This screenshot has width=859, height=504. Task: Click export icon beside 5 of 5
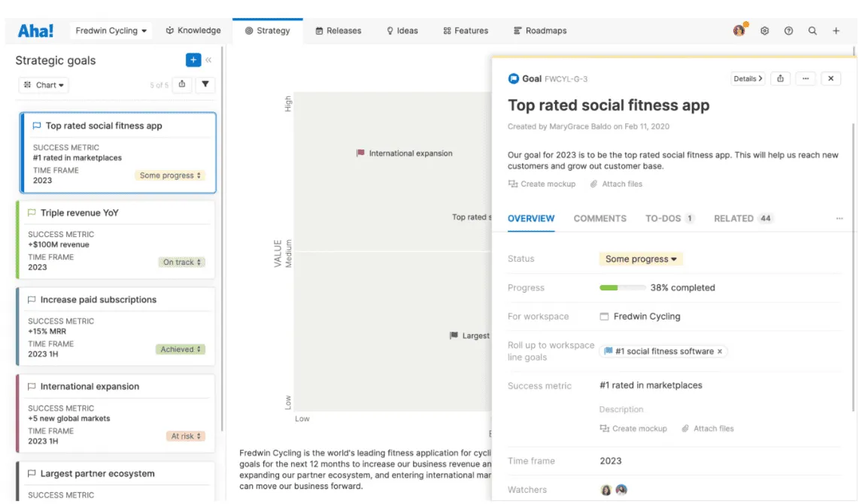pyautogui.click(x=182, y=84)
